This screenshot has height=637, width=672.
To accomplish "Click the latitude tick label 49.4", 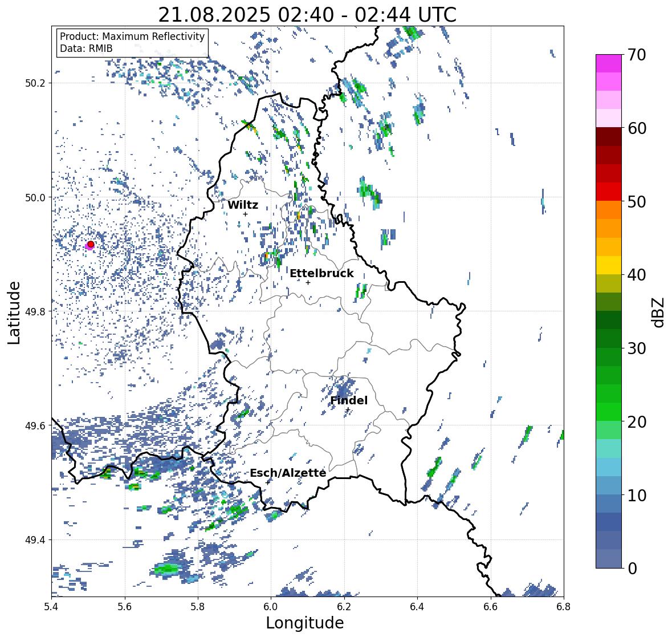I will point(35,539).
